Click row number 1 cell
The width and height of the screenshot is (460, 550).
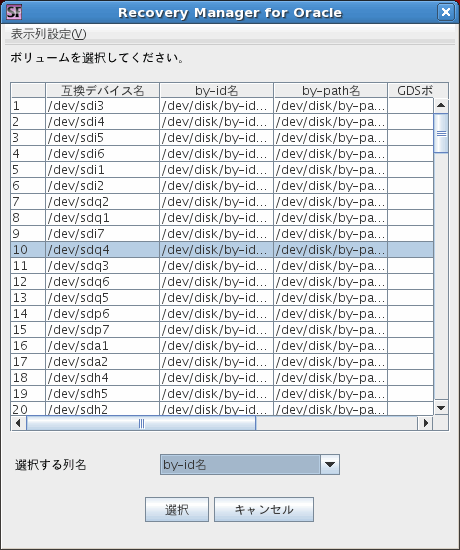pos(28,106)
